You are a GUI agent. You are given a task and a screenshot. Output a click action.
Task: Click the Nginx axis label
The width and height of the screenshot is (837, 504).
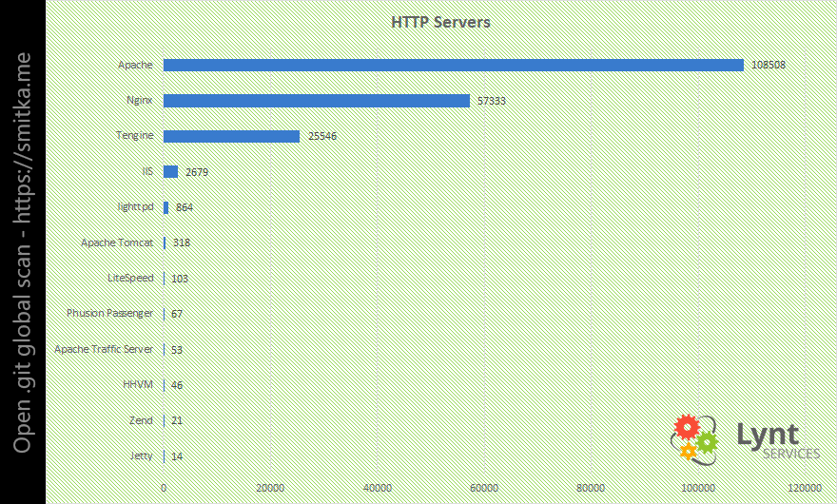pyautogui.click(x=139, y=100)
